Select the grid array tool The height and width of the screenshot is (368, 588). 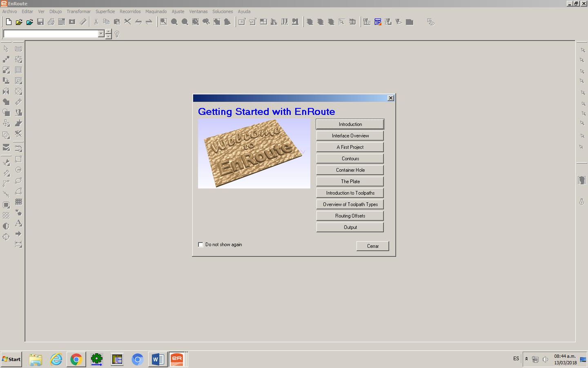(x=18, y=202)
